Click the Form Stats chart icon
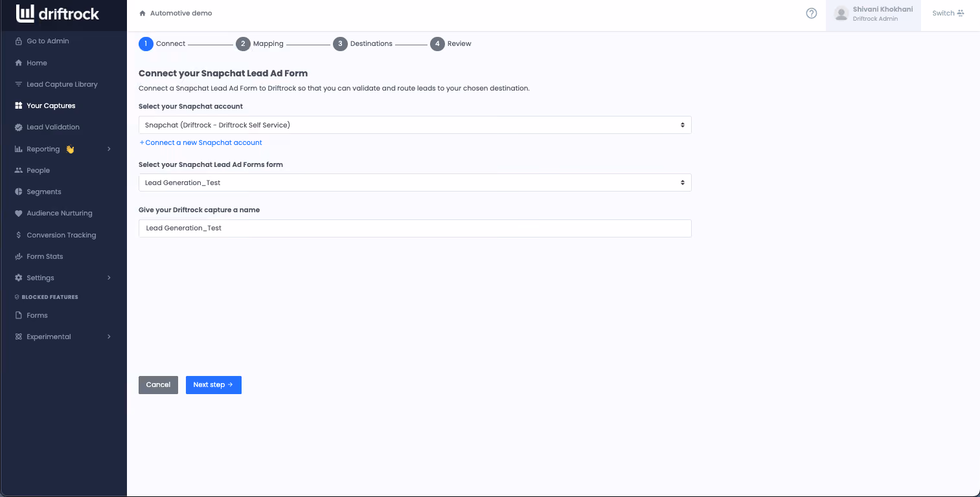This screenshot has height=497, width=980. [x=18, y=256]
